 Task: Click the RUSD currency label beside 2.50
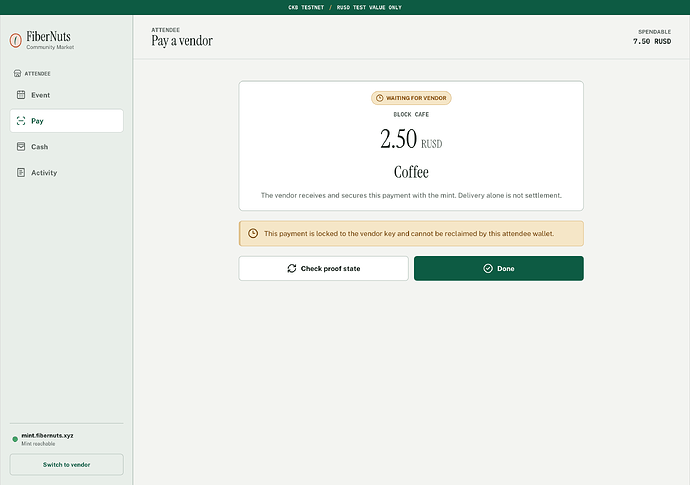click(431, 144)
